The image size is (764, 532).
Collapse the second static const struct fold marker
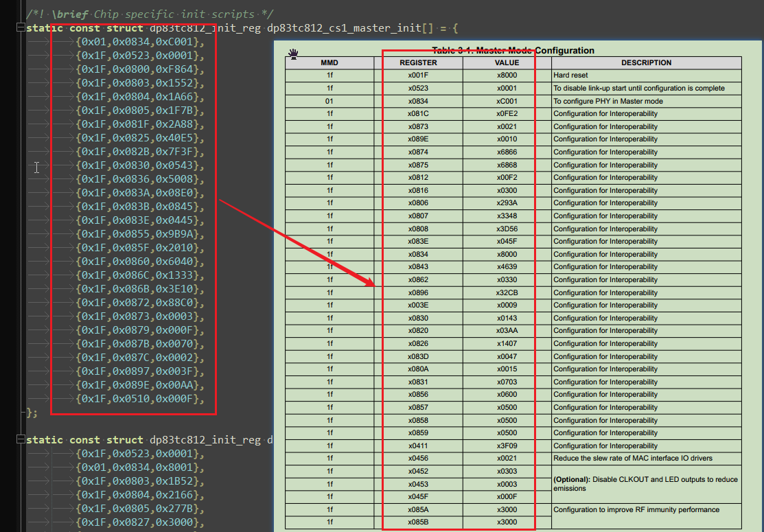tap(21, 439)
